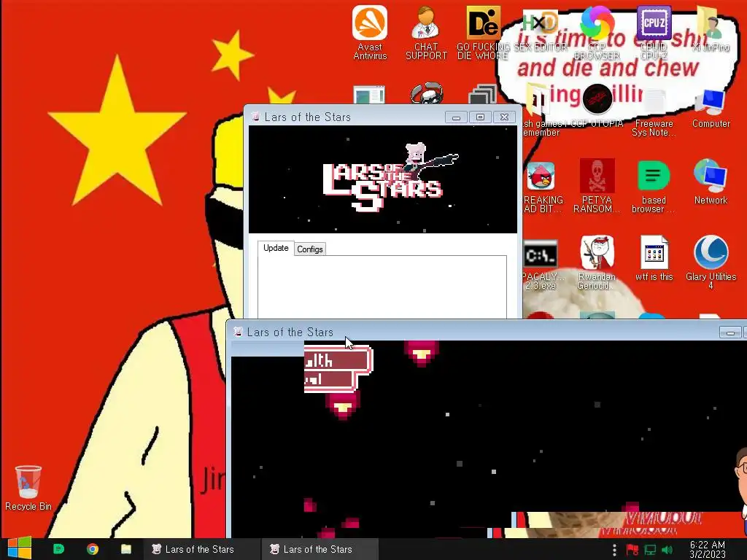747x560 pixels.
Task: Open File Explorer from the taskbar
Action: point(125,549)
